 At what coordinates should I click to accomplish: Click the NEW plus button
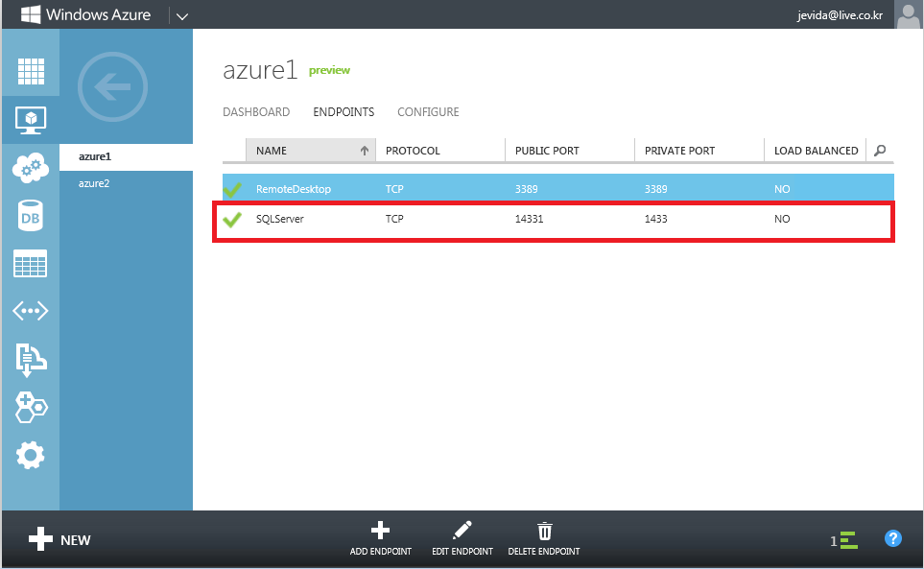tap(59, 539)
